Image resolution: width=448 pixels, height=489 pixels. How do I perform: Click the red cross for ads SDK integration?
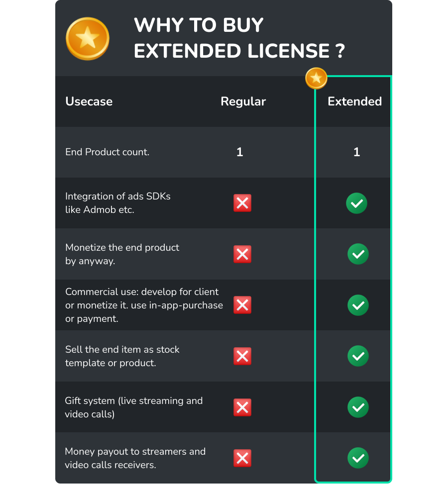(242, 203)
